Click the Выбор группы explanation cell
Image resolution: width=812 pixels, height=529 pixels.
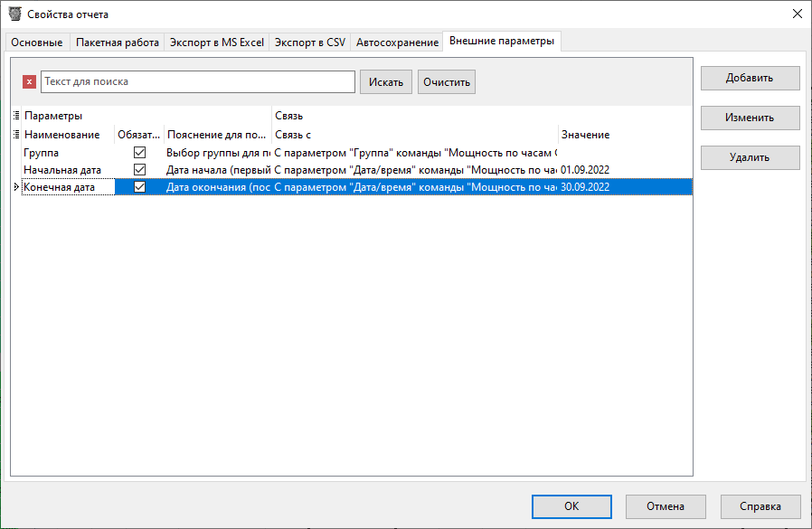(x=218, y=153)
